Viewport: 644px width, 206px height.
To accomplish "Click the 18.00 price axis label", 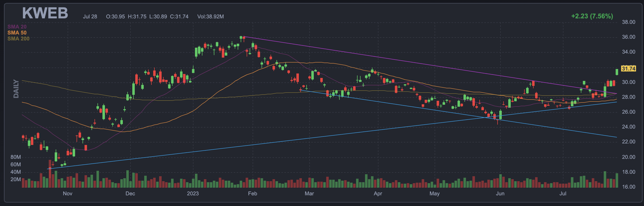I will [x=629, y=172].
